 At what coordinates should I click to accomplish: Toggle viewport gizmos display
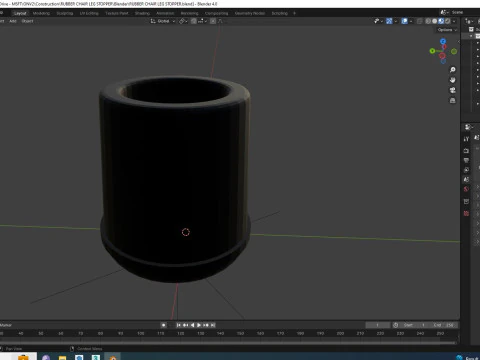click(389, 21)
